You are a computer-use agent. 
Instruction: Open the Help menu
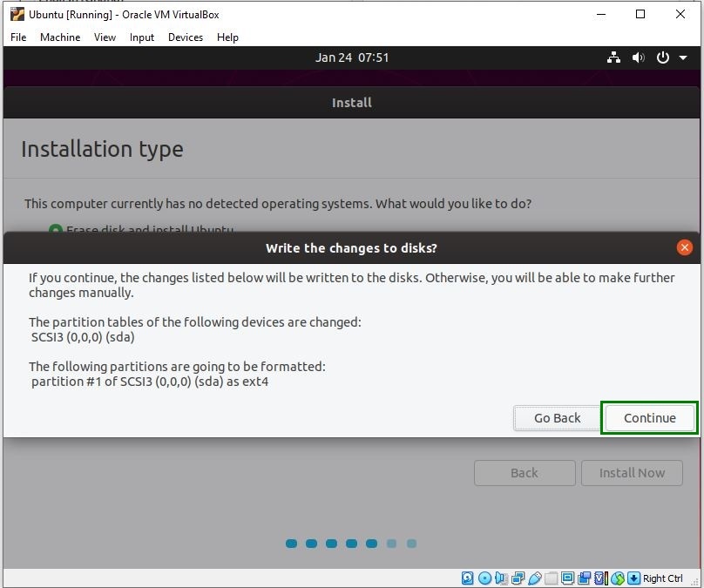pos(227,37)
